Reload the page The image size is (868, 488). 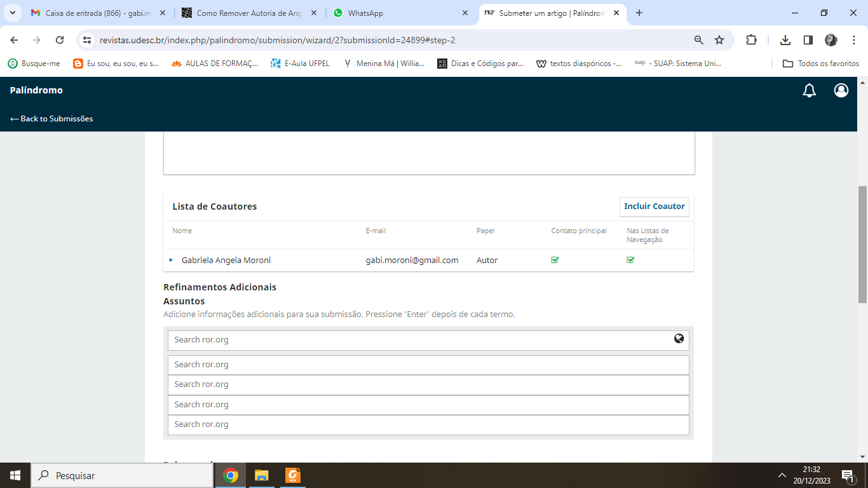tap(60, 40)
